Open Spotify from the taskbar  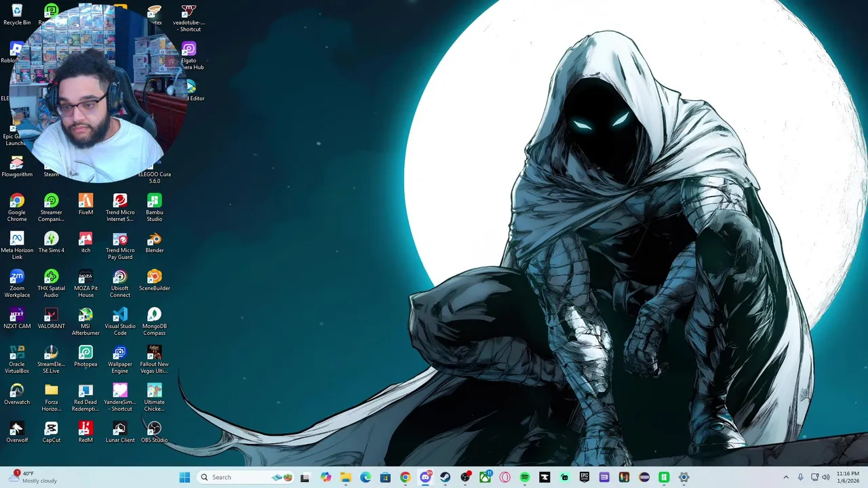point(525,477)
